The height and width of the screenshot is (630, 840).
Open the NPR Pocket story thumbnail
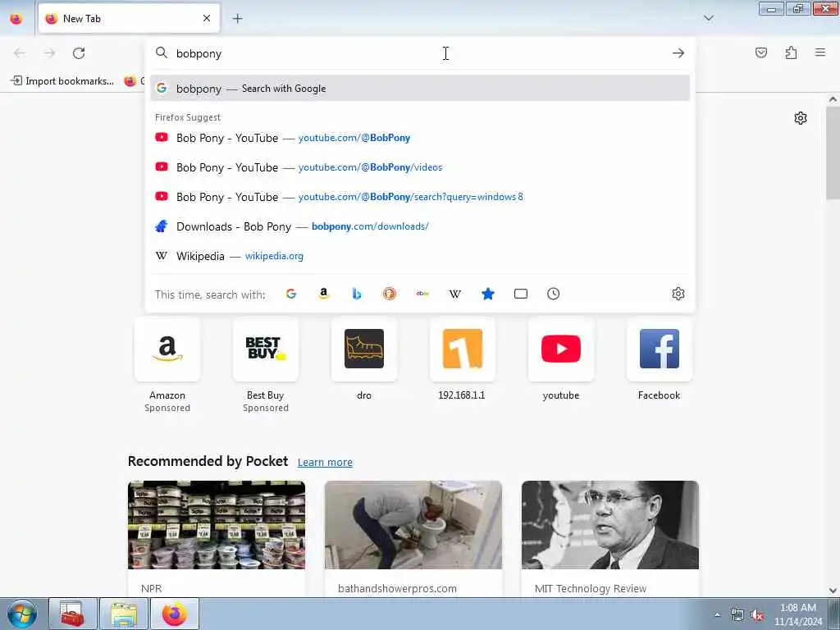217,525
